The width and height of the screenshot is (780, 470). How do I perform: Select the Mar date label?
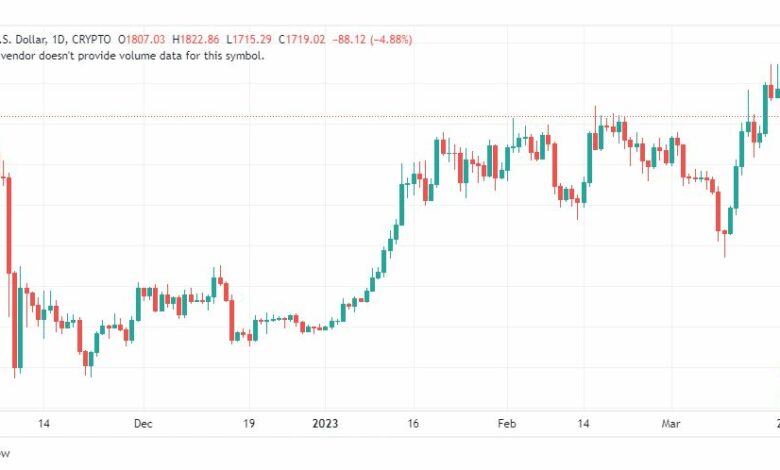pyautogui.click(x=671, y=424)
